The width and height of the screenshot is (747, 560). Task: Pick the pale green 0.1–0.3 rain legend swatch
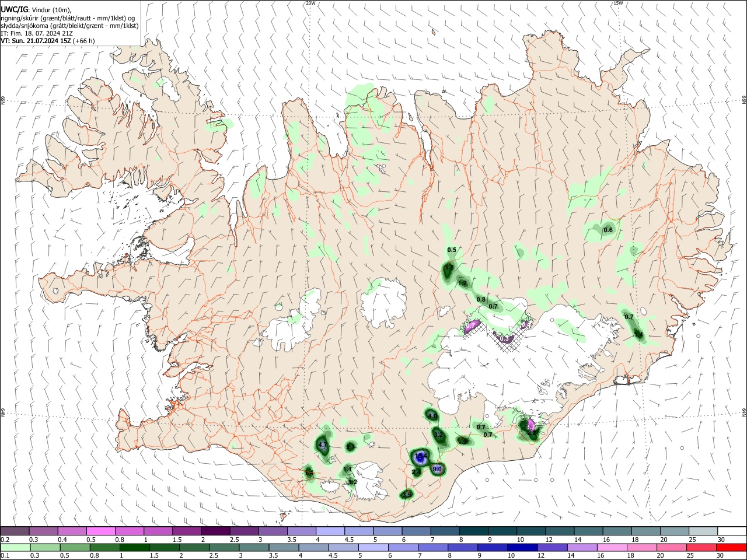tap(15, 547)
